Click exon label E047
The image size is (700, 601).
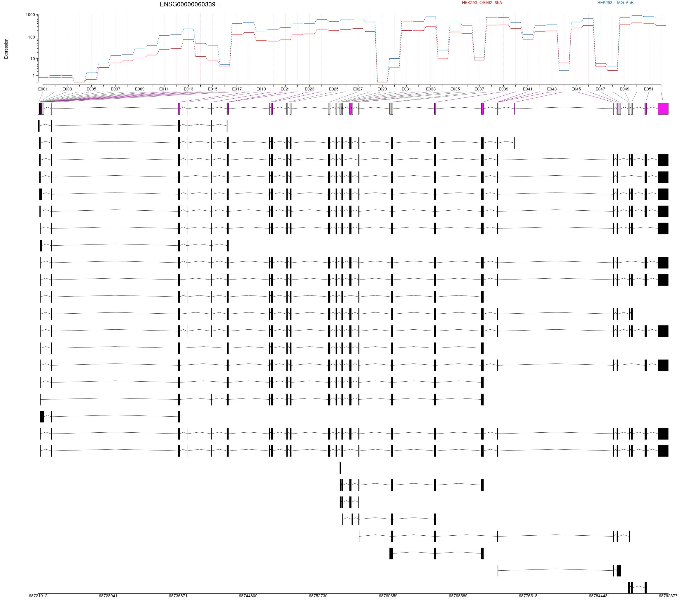[x=600, y=89]
